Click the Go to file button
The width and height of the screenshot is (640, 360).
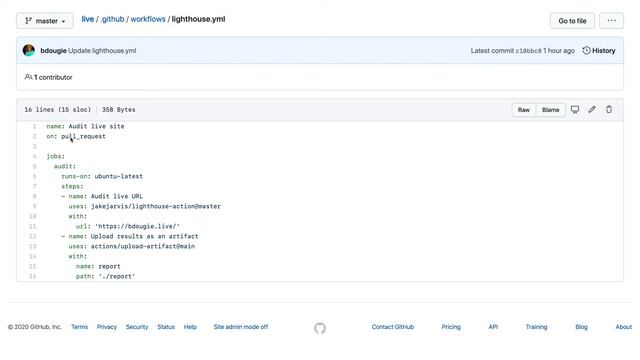pos(572,21)
